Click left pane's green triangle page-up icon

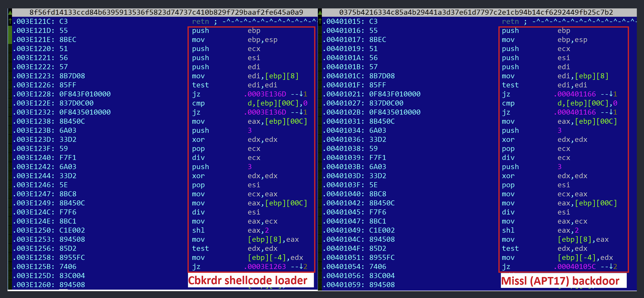tap(10, 12)
